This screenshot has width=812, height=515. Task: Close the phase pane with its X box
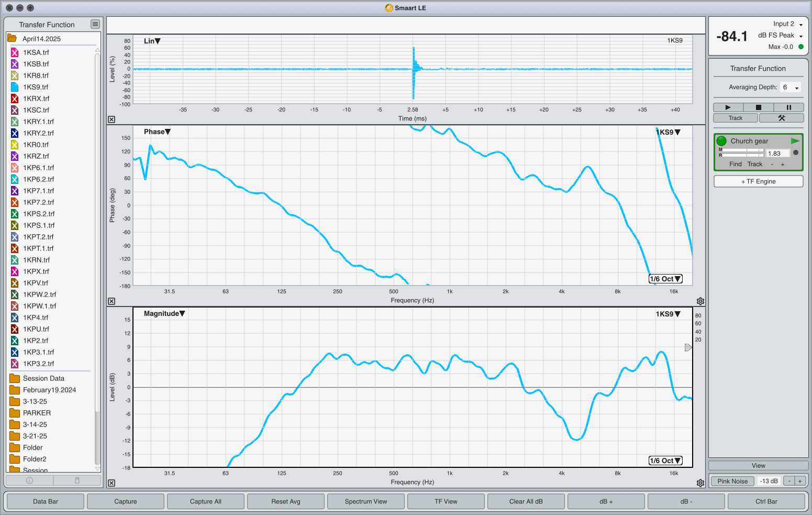(x=112, y=301)
